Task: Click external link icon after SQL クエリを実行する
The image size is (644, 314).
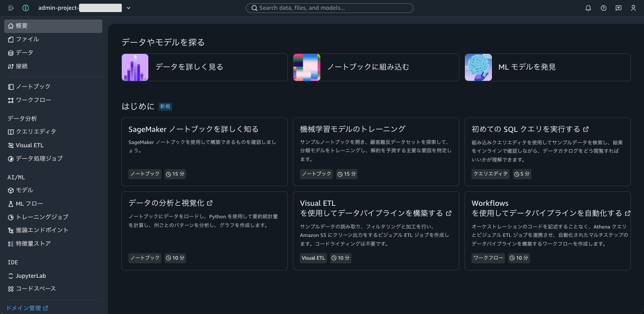Action: point(586,129)
